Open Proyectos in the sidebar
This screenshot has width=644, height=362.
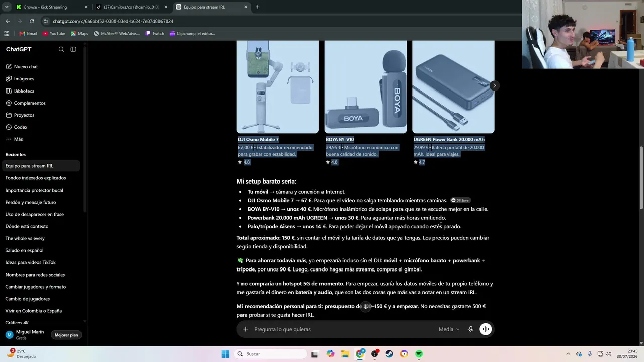[40, 115]
